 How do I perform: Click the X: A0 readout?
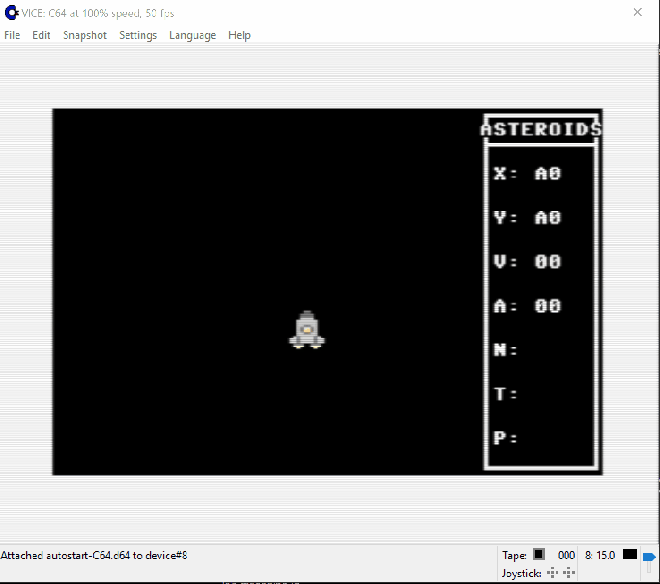[x=527, y=173]
